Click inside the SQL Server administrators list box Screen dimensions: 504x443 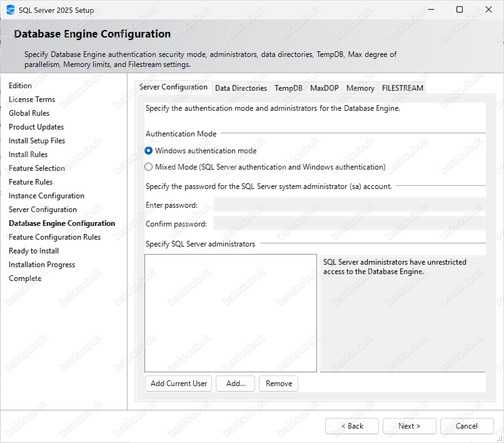230,313
